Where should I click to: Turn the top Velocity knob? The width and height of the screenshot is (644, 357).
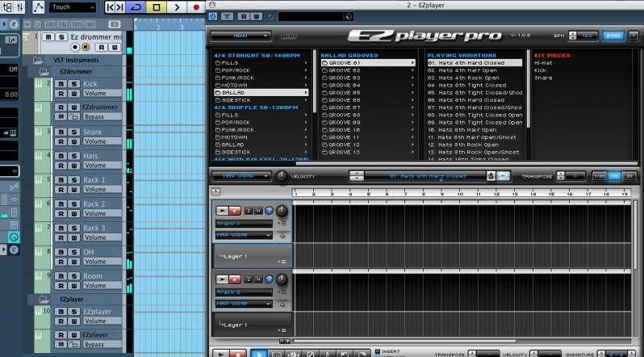coord(282,176)
